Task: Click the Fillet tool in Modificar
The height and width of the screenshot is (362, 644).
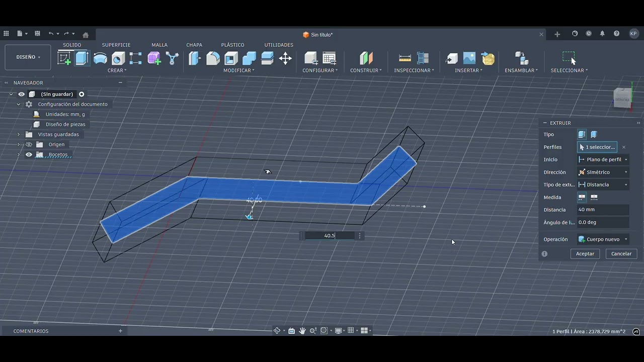Action: pos(213,58)
